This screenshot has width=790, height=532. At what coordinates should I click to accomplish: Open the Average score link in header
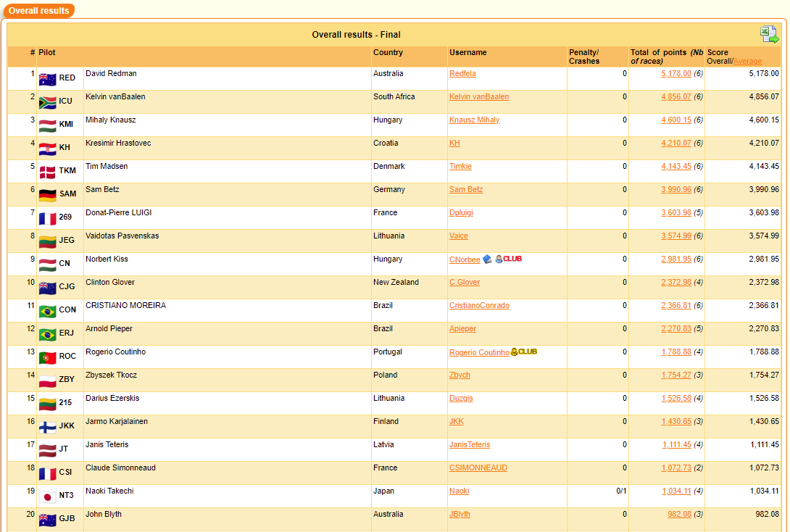[747, 62]
